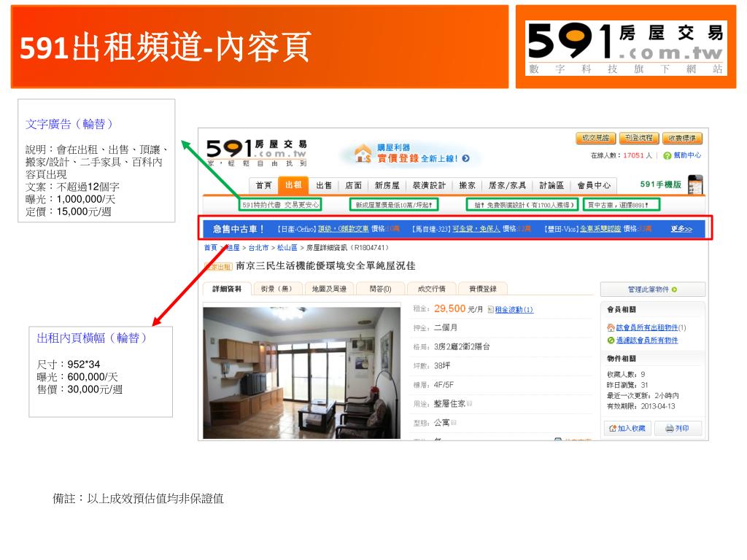Open the 會員中心 navigation tab
Viewport: 747px width, 560px height.
pos(594,185)
